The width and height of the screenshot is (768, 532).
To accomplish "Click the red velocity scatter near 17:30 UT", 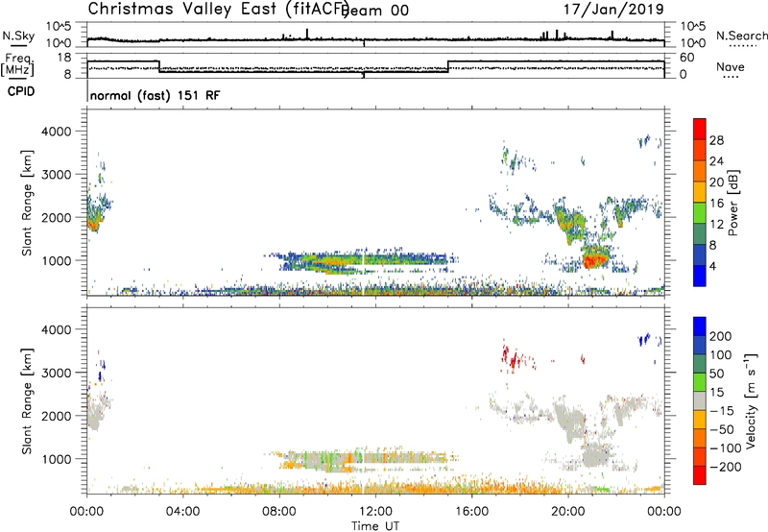I will coord(512,359).
